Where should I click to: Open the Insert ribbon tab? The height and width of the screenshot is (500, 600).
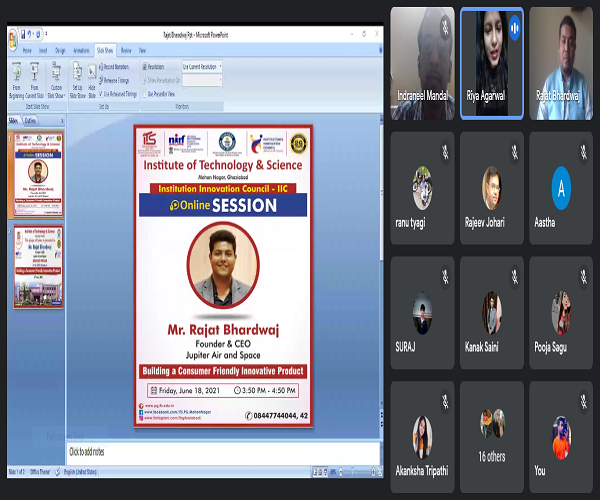coord(43,50)
